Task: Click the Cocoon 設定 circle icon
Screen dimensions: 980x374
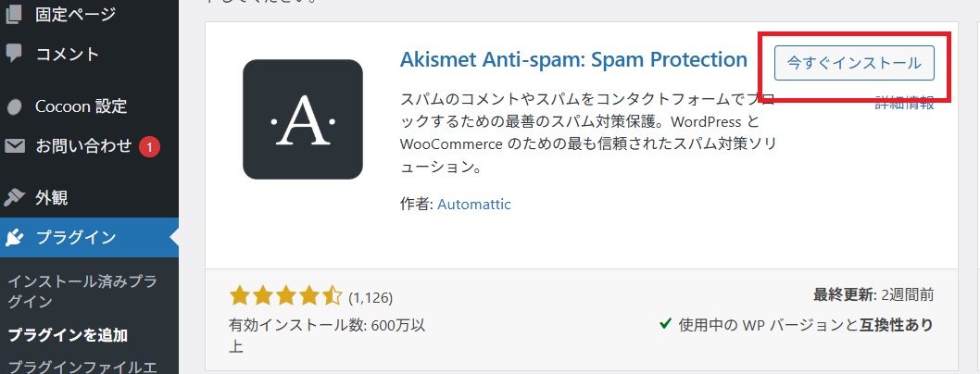Action: [14, 106]
